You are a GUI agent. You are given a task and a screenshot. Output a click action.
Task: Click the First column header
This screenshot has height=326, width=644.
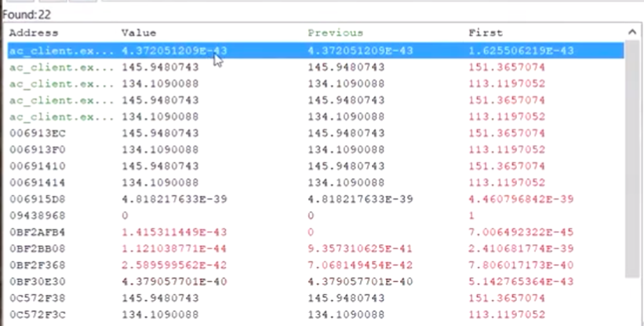click(x=485, y=33)
